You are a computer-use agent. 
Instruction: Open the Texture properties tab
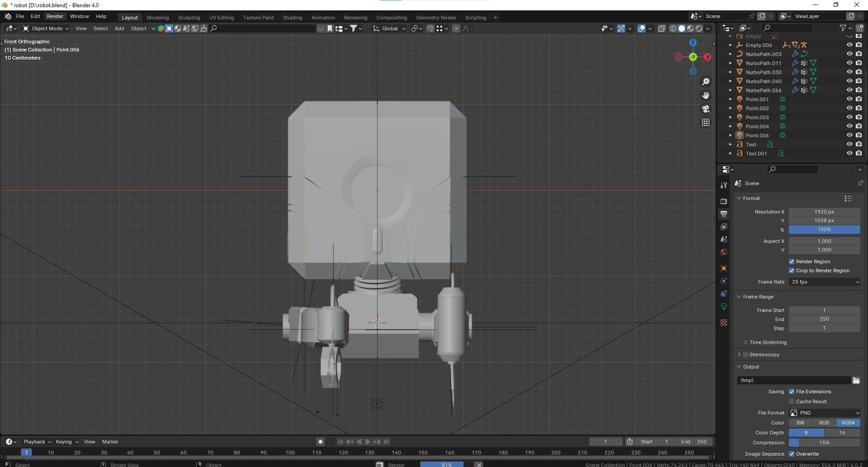724,322
